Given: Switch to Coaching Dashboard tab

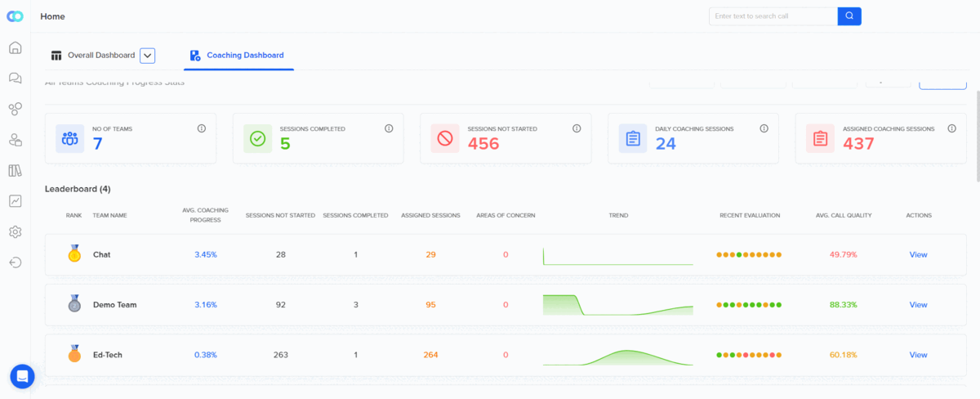Looking at the screenshot, I should 238,56.
